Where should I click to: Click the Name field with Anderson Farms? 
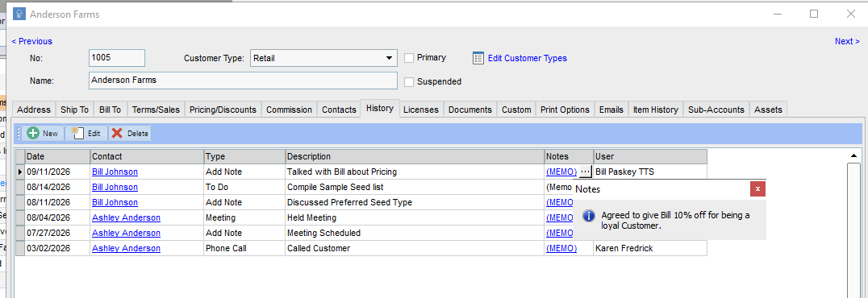243,81
